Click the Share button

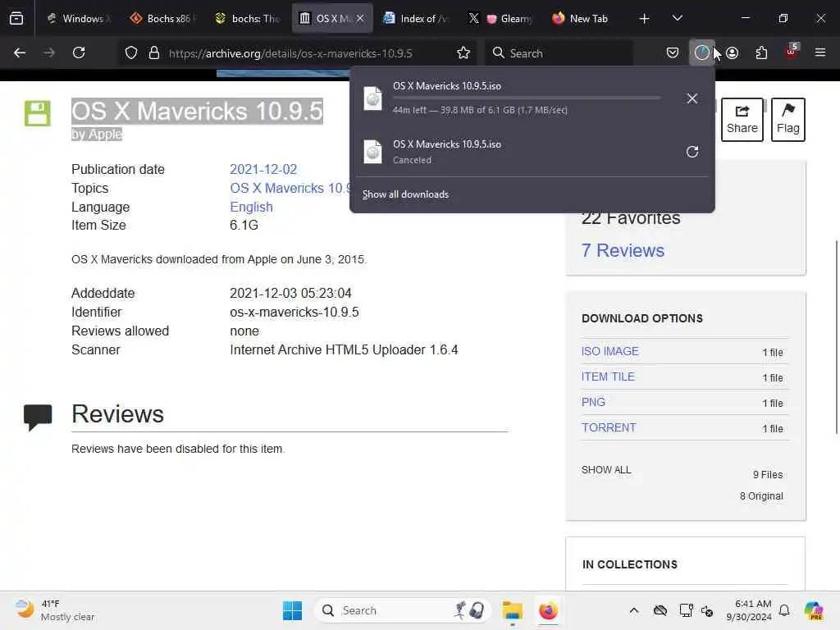[742, 120]
